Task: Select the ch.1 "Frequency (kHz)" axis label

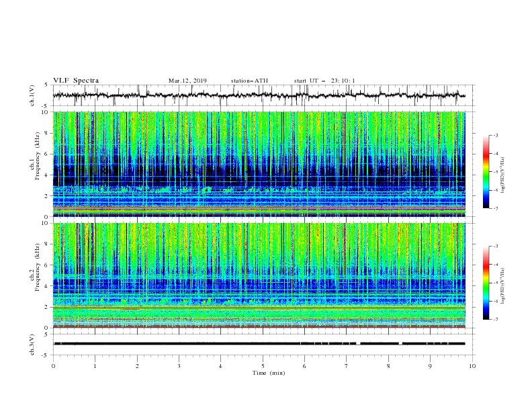Action: pos(38,154)
